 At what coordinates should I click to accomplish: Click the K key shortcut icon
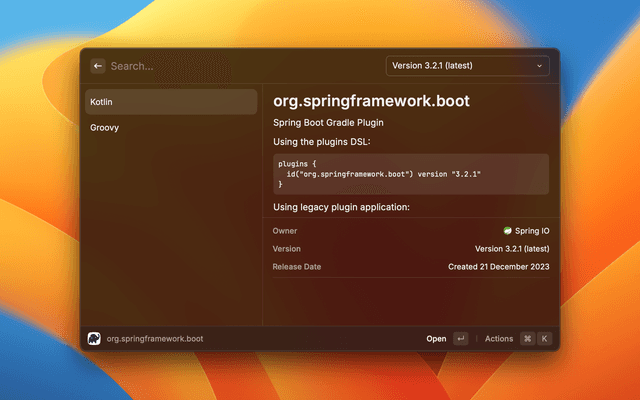(x=545, y=339)
